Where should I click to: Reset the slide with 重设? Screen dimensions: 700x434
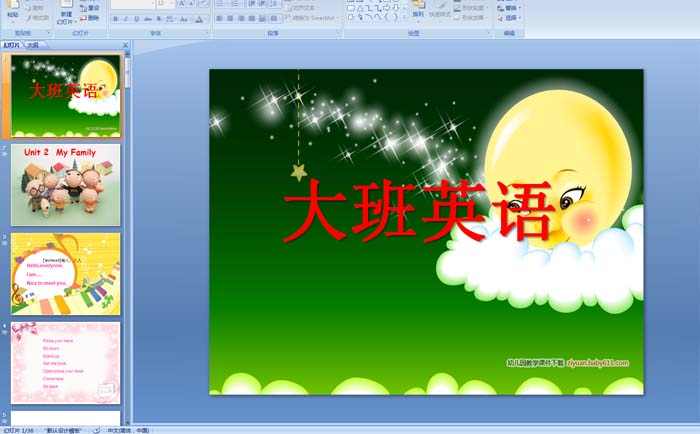89,8
